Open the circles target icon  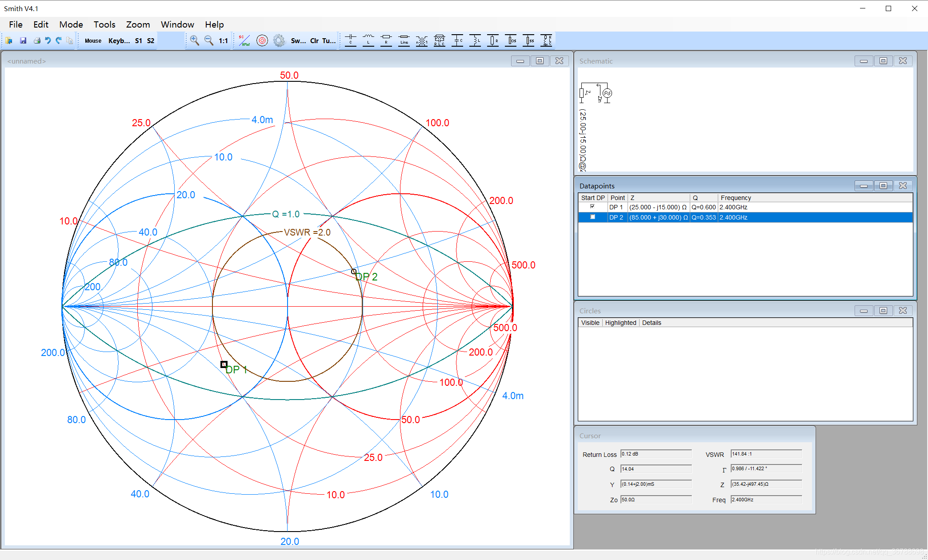point(262,40)
